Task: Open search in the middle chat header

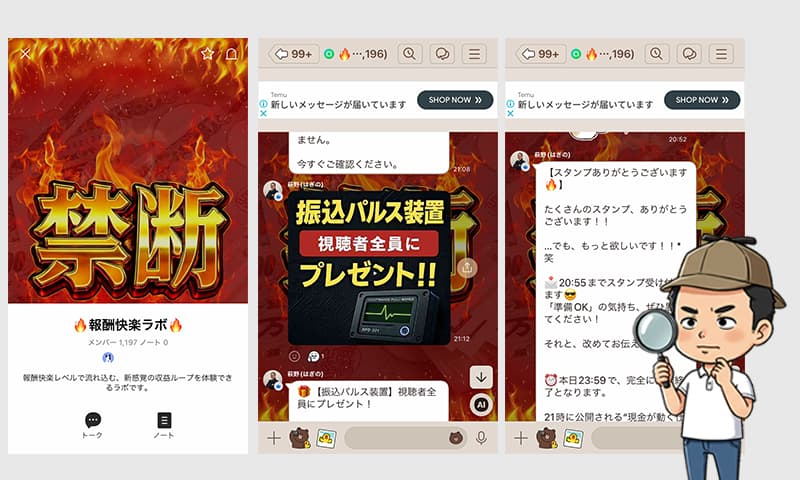Action: tap(410, 54)
